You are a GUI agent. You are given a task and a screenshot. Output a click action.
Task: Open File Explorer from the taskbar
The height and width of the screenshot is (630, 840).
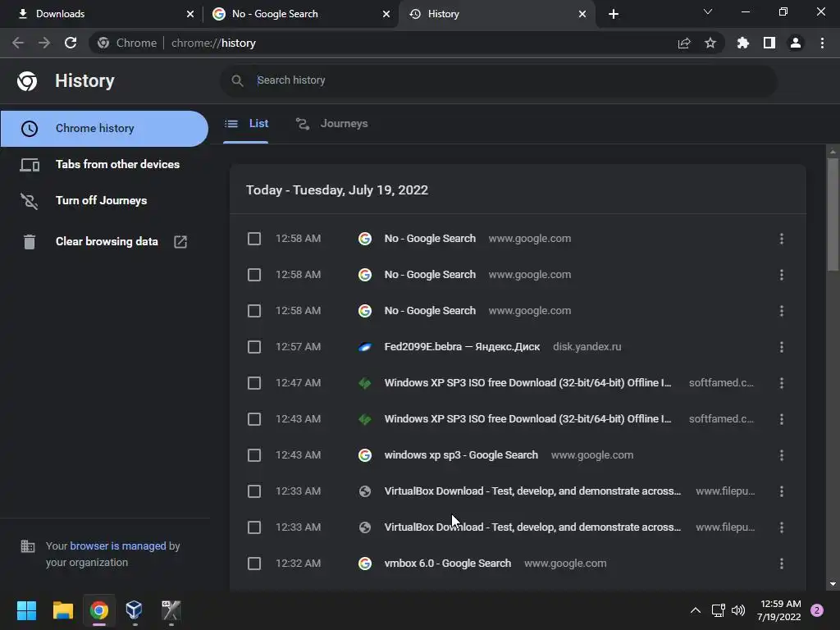[62, 610]
